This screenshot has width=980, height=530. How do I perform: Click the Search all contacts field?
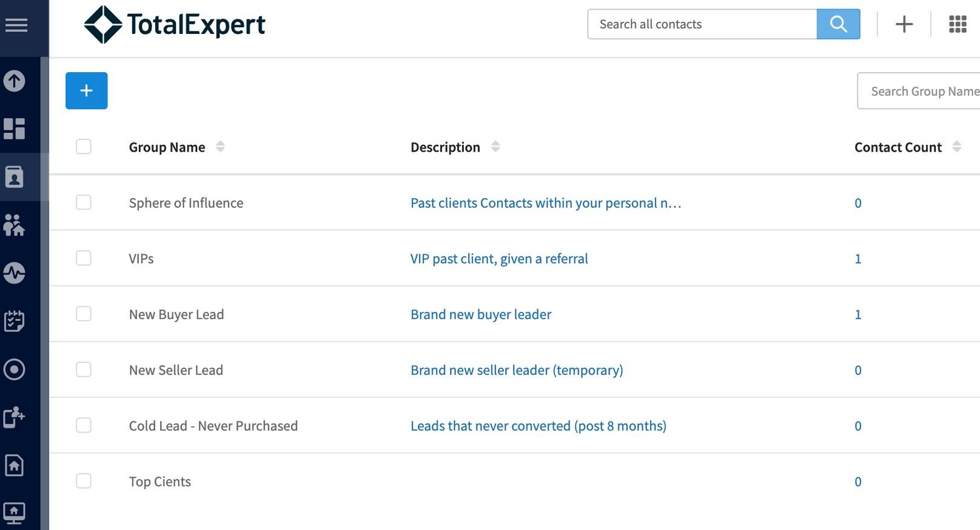click(702, 24)
